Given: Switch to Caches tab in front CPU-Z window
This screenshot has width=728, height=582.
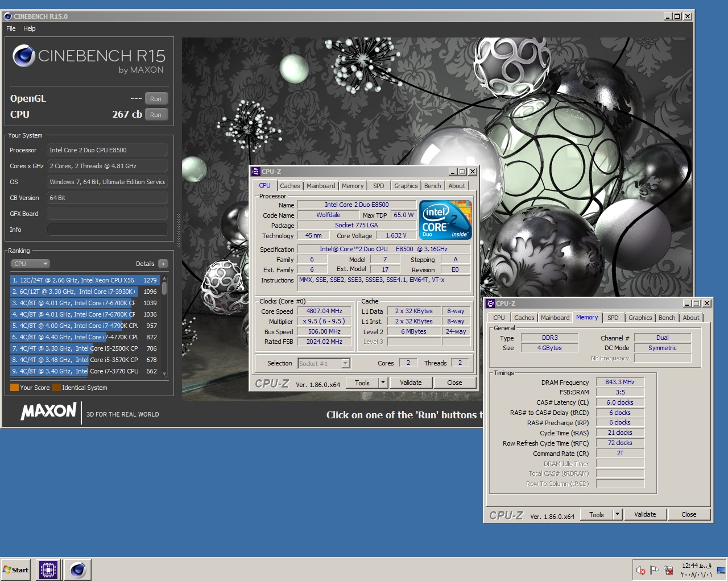Looking at the screenshot, I should pos(289,186).
